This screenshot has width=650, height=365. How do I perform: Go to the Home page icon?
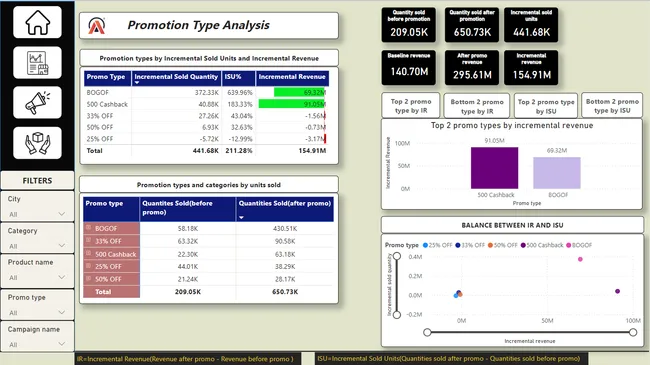[x=37, y=22]
